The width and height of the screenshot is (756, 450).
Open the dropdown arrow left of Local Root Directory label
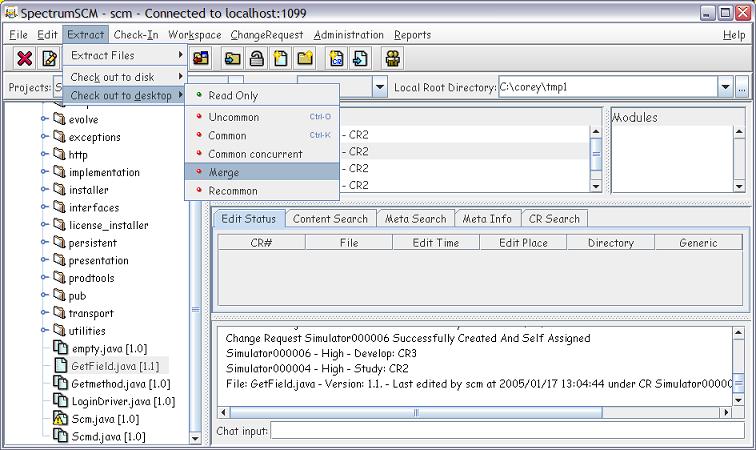[380, 87]
